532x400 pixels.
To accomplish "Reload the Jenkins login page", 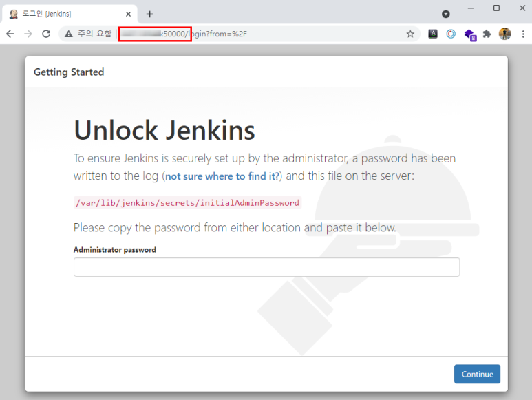I will [x=46, y=34].
